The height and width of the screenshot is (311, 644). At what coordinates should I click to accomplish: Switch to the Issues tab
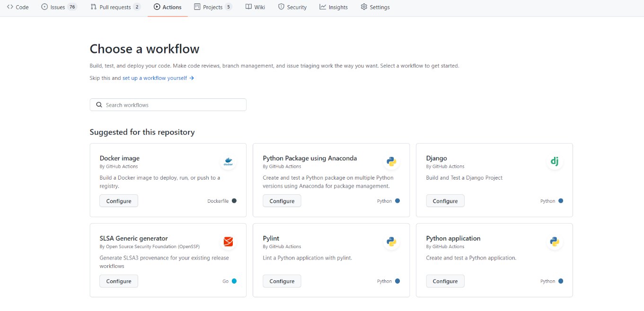[59, 7]
